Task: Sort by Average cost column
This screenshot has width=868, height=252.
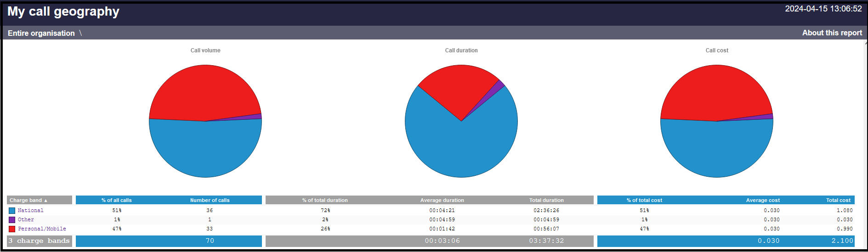Action: click(763, 200)
